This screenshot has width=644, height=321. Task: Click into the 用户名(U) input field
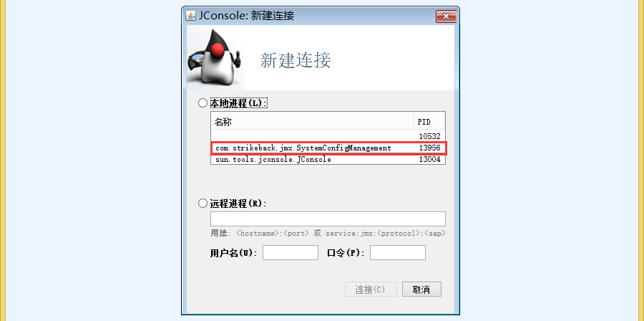coord(291,253)
